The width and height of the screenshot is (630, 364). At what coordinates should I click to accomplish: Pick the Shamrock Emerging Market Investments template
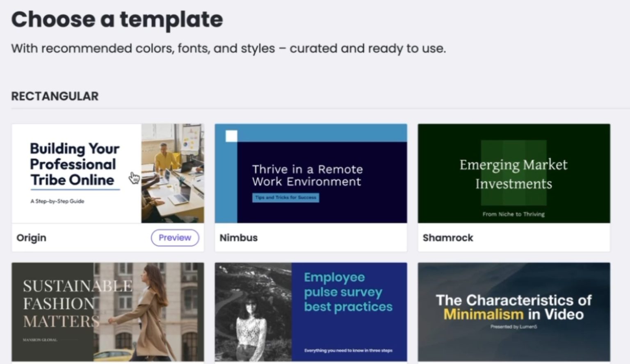tap(514, 173)
